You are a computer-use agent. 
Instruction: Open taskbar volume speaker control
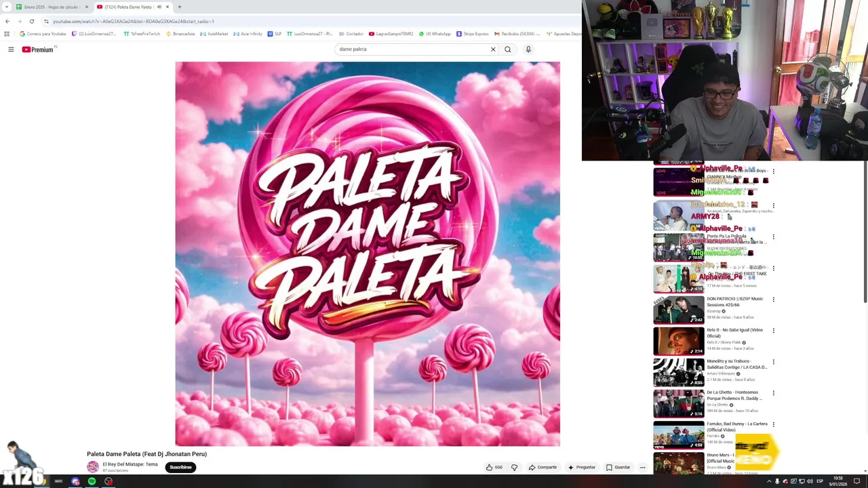pyautogui.click(x=810, y=481)
